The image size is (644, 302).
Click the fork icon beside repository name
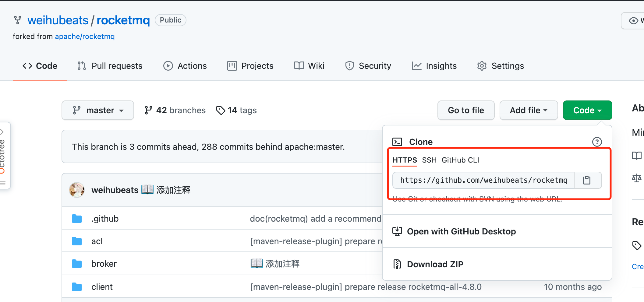click(x=18, y=20)
